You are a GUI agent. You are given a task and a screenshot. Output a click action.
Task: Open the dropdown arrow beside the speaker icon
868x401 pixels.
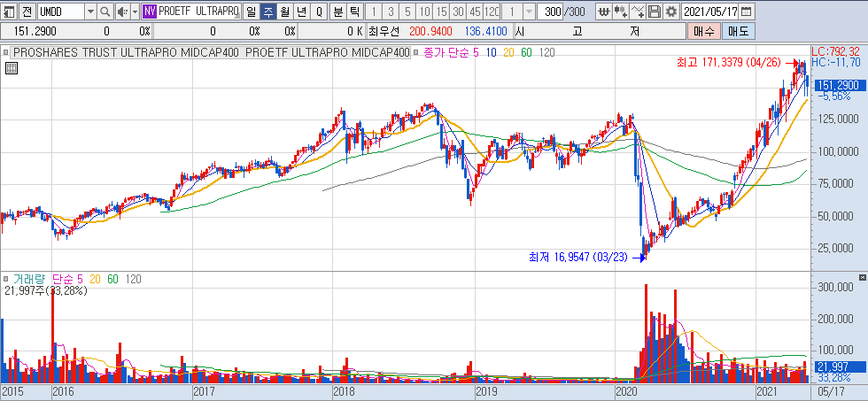(x=135, y=11)
